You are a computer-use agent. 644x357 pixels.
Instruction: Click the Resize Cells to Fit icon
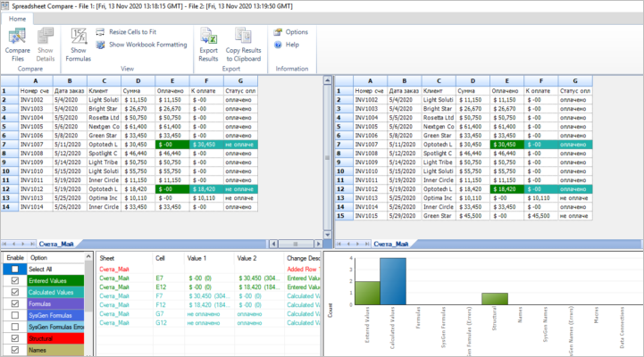[101, 31]
